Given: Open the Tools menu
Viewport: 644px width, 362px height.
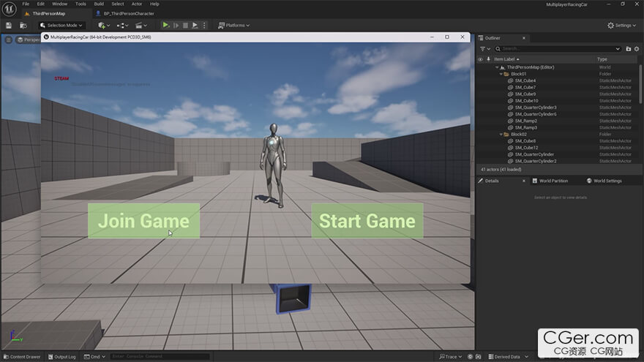Looking at the screenshot, I should (80, 4).
